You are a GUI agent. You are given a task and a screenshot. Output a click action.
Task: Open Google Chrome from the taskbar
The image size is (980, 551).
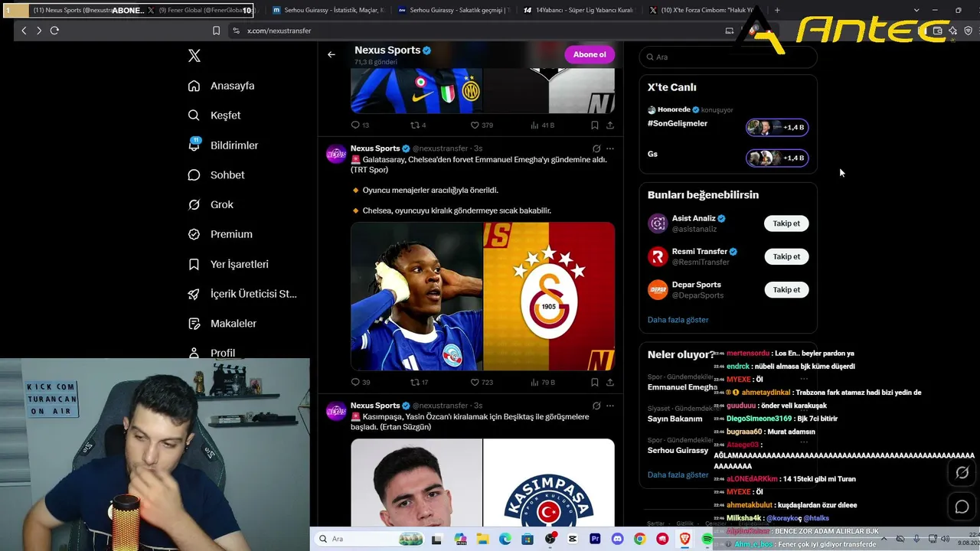[639, 539]
